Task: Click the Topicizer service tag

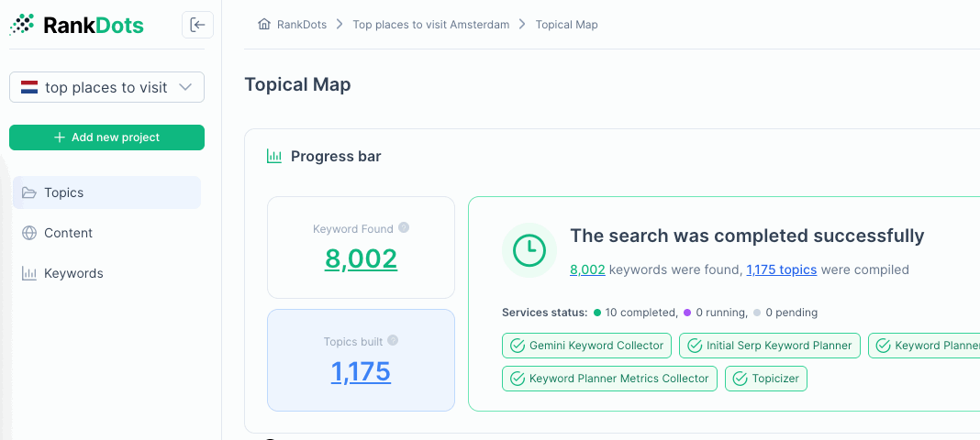Action: tap(765, 379)
